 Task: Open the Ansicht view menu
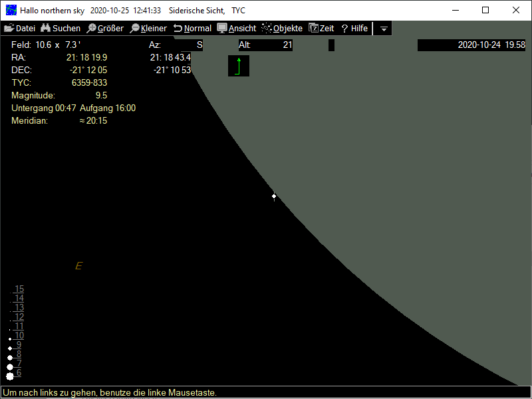pos(237,29)
